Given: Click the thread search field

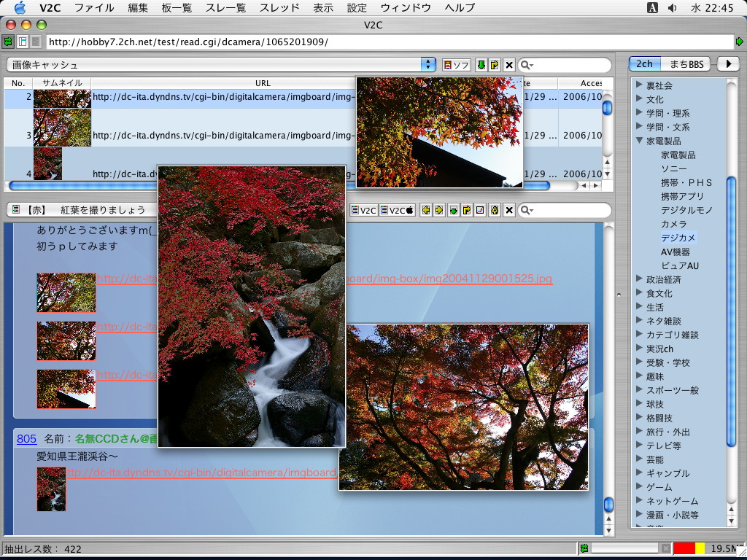Looking at the screenshot, I should click(565, 211).
